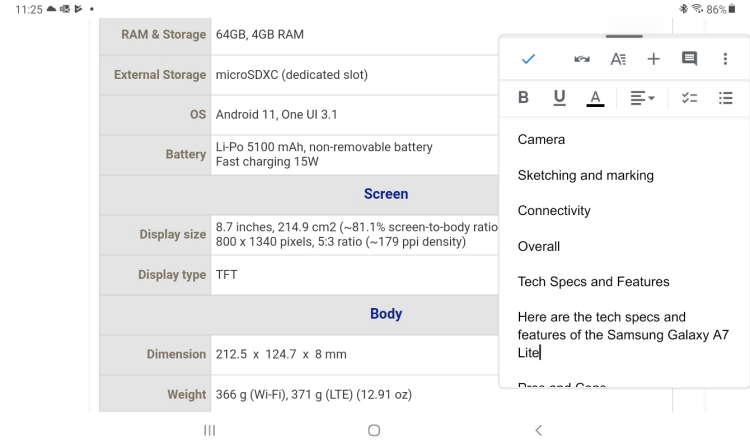Click the 'Battery' row label

[x=186, y=154]
